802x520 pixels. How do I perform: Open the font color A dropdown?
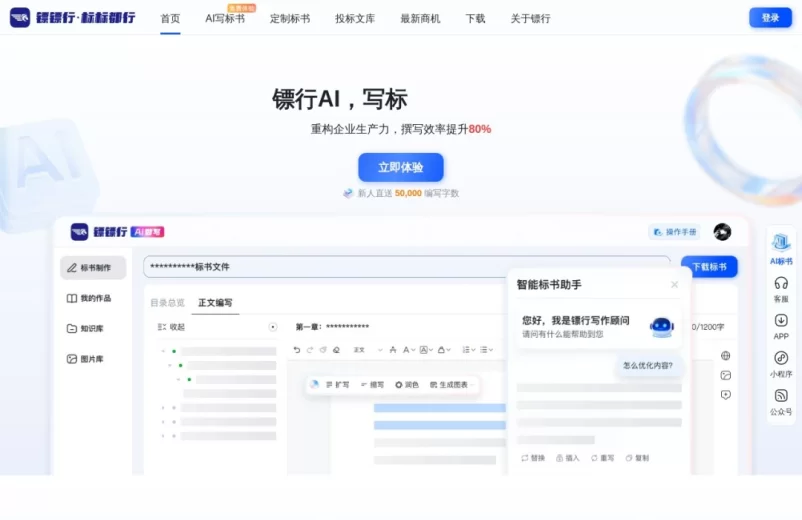click(x=409, y=350)
